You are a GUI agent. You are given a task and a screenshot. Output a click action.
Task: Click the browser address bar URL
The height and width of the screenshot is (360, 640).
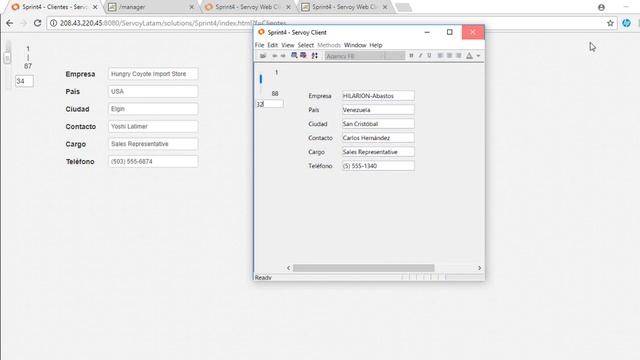point(173,23)
